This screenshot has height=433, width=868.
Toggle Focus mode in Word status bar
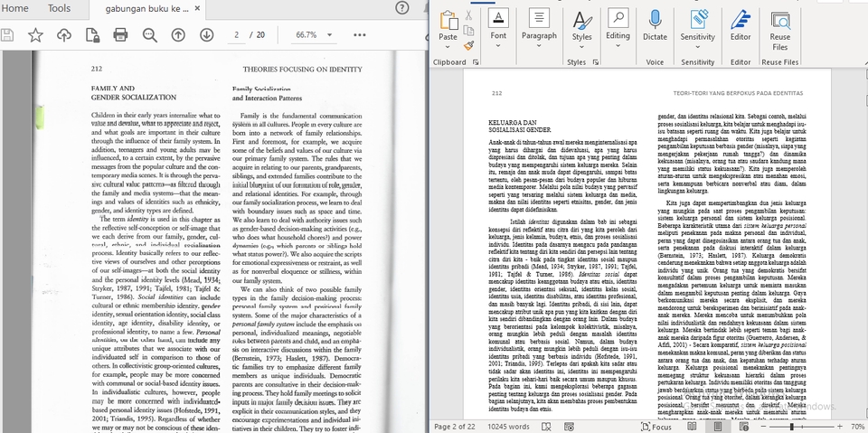(x=656, y=427)
